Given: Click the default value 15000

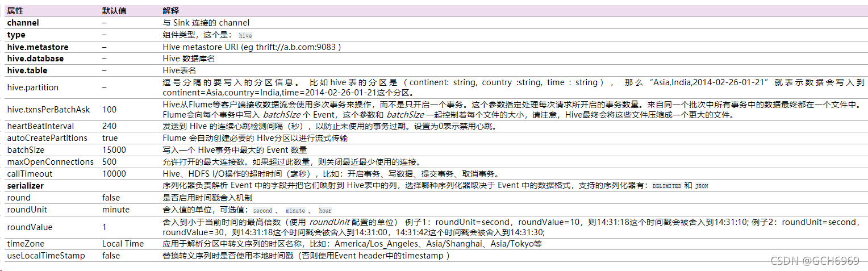Looking at the screenshot, I should [x=114, y=150].
